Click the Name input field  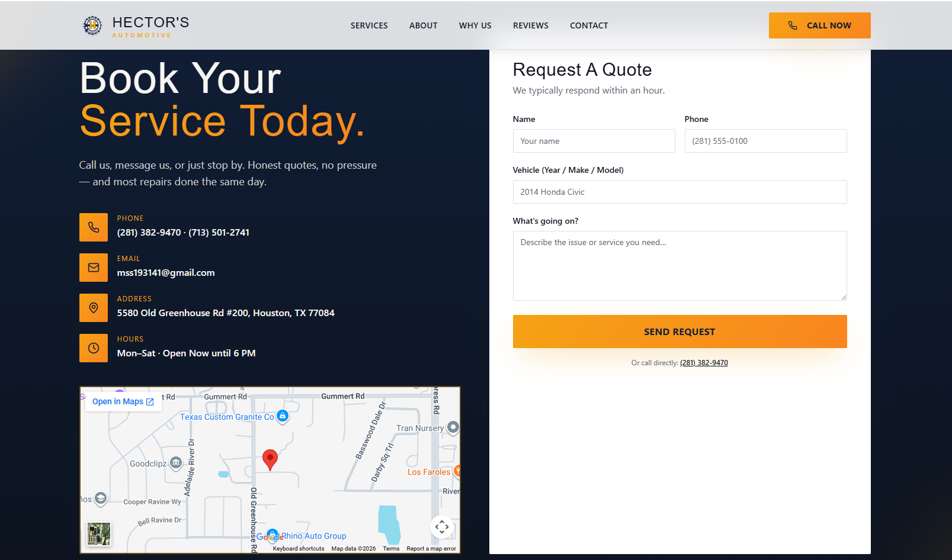594,141
